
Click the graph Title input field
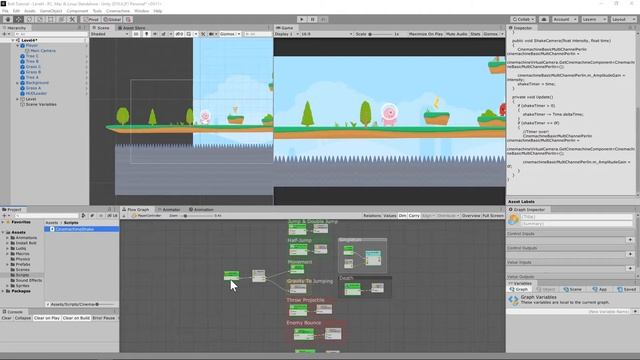(576, 217)
